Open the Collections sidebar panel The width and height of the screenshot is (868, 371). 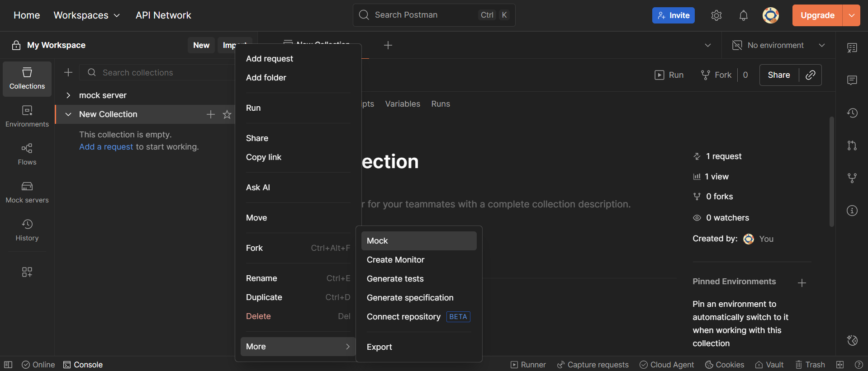27,79
